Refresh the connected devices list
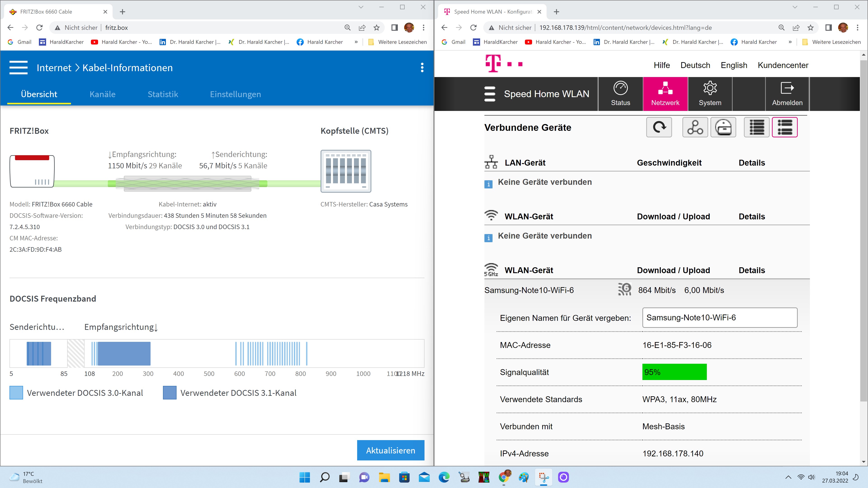This screenshot has height=488, width=868. [659, 127]
